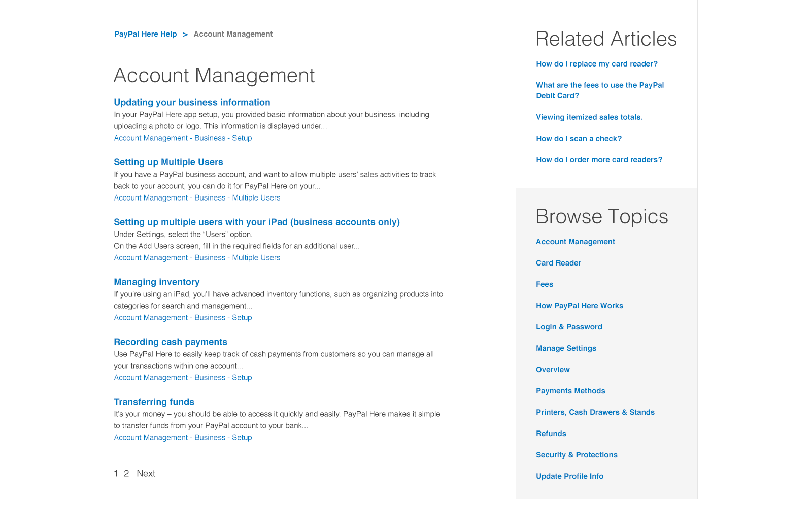
Task: Open Updating your business information article
Action: (192, 102)
